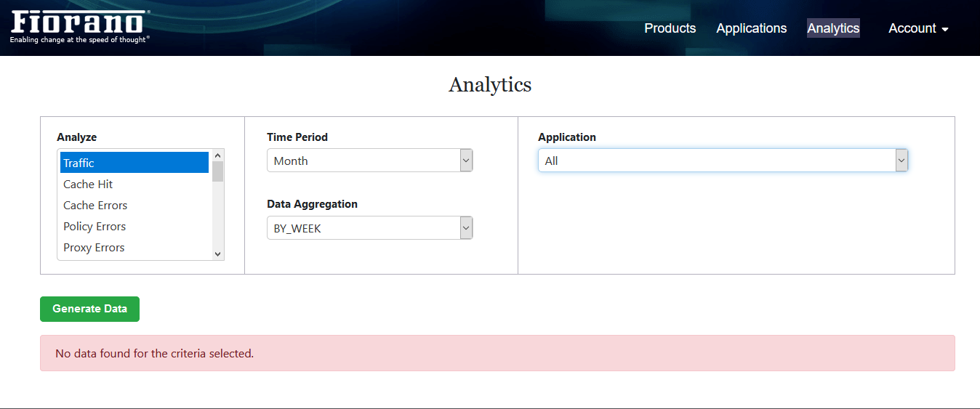
Task: Click the Analyze list scroll-down arrow
Action: pyautogui.click(x=217, y=254)
